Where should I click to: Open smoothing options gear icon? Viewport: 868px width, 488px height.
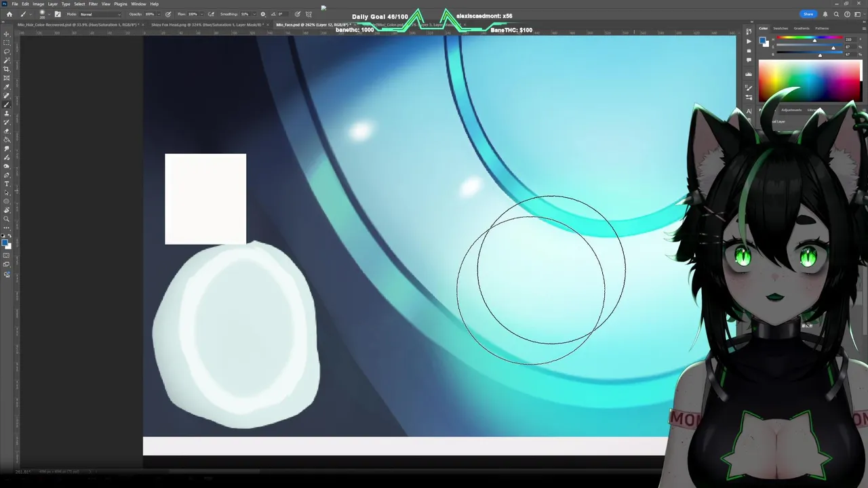263,14
